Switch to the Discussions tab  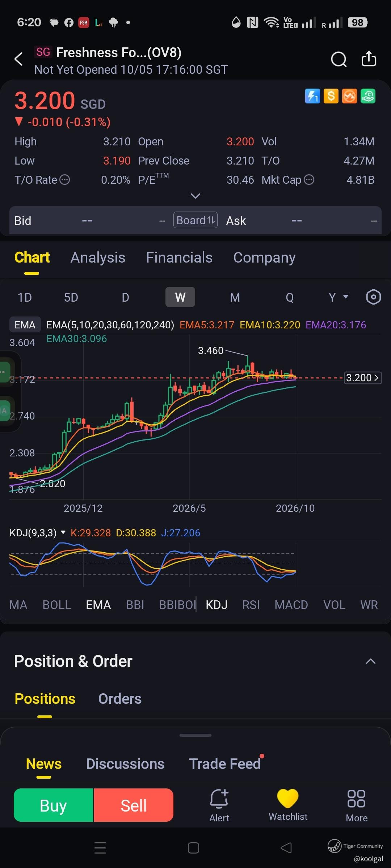(x=125, y=764)
